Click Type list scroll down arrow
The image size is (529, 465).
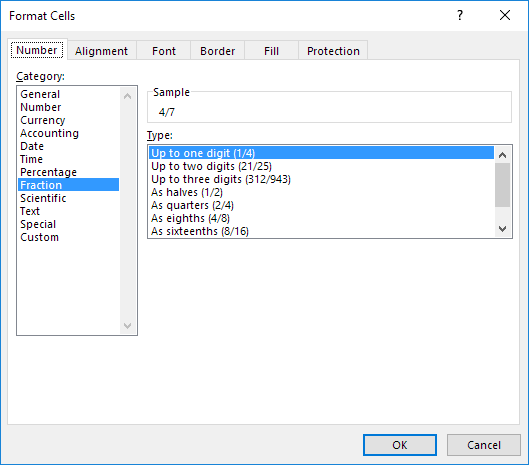coord(502,229)
